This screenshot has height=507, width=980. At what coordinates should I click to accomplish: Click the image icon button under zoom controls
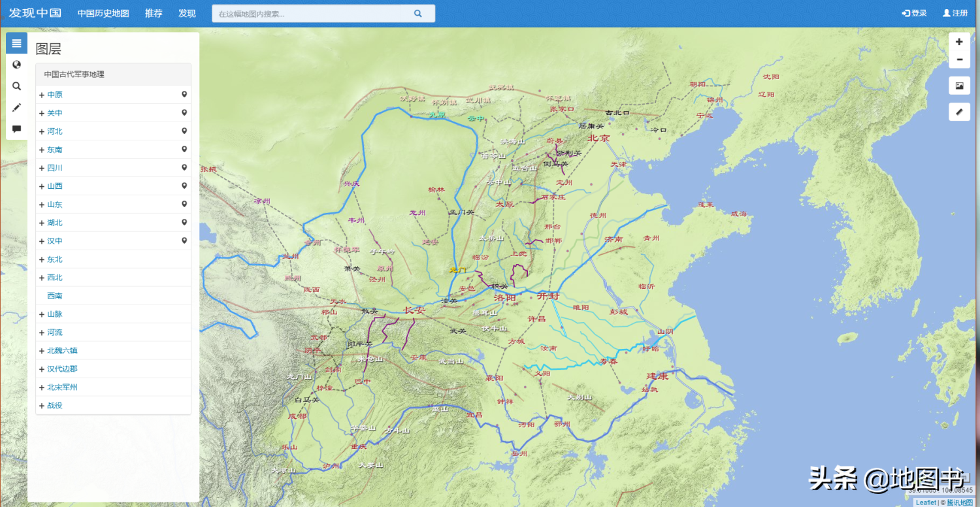pyautogui.click(x=959, y=86)
